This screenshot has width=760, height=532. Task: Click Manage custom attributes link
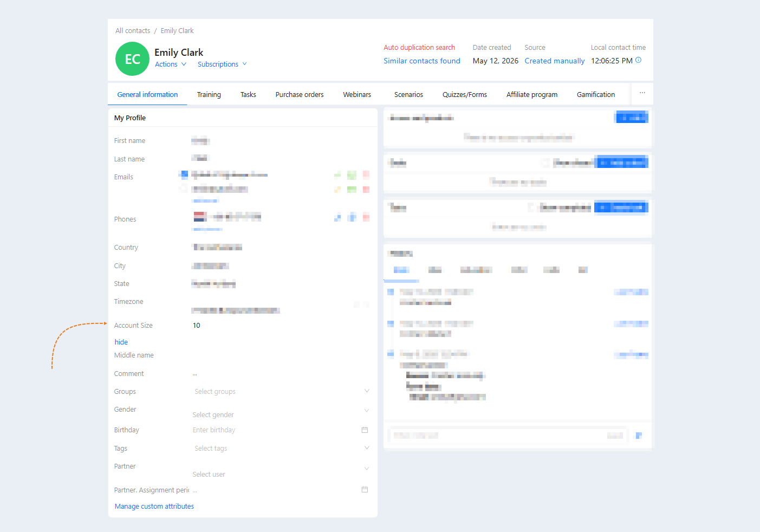tap(154, 506)
